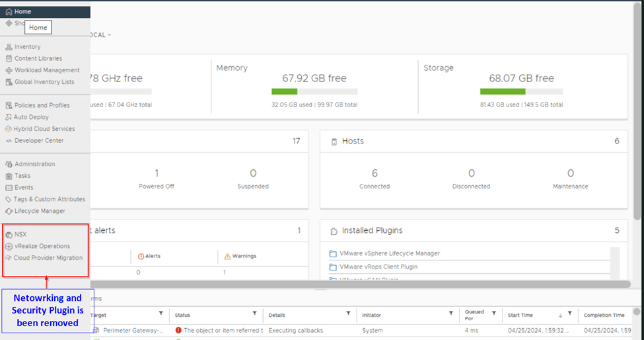Select the Workload Management icon
The height and width of the screenshot is (340, 644).
click(9, 70)
